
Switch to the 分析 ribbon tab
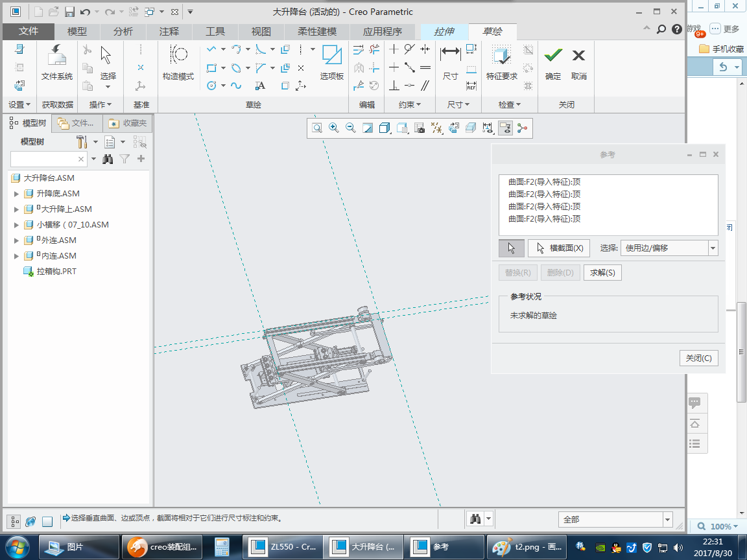123,31
